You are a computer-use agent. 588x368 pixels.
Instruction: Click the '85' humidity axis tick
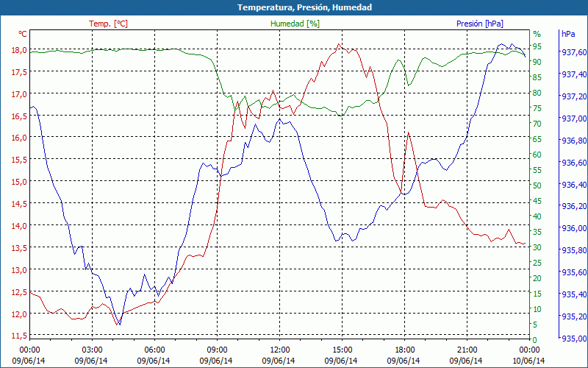point(537,77)
